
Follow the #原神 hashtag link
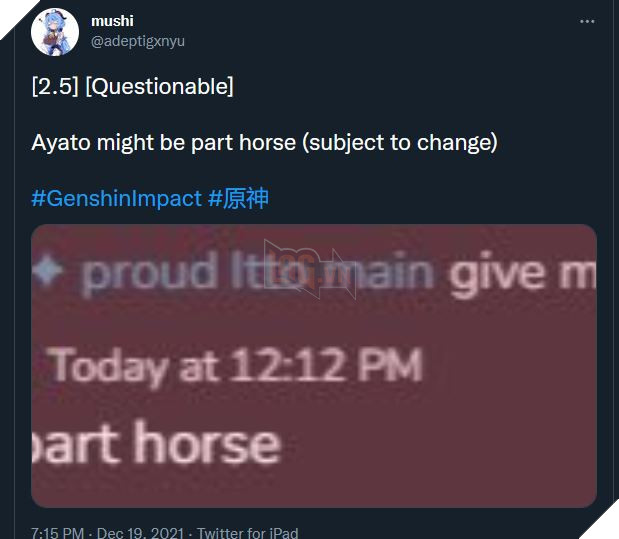[x=238, y=198]
